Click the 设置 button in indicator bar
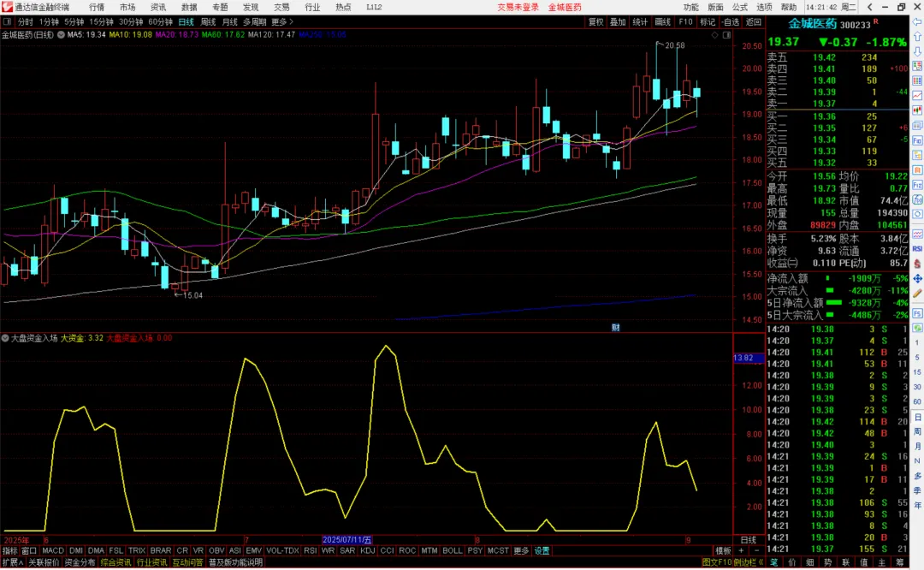The image size is (924, 570). point(542,551)
